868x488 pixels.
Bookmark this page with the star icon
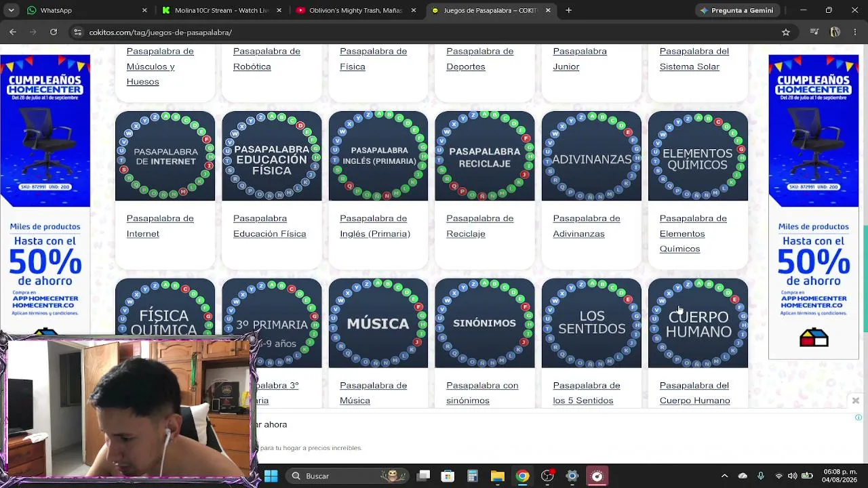(786, 32)
